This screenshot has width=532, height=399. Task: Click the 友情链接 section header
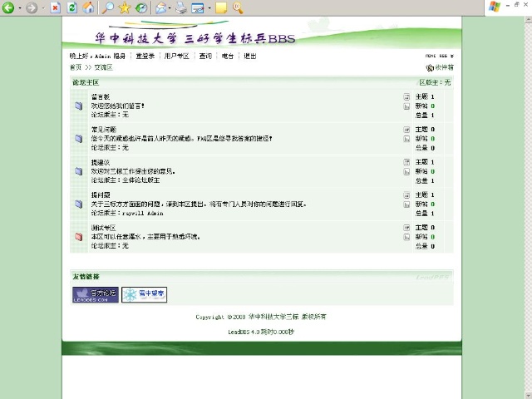click(86, 277)
